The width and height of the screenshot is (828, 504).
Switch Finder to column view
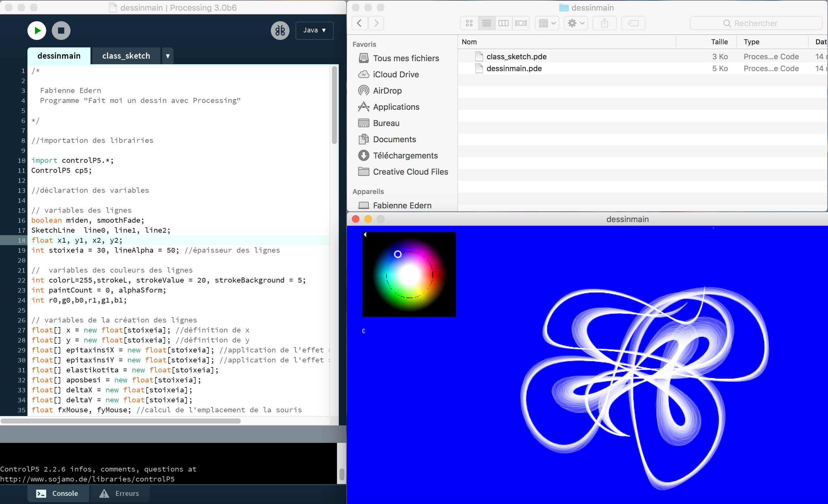click(x=504, y=23)
